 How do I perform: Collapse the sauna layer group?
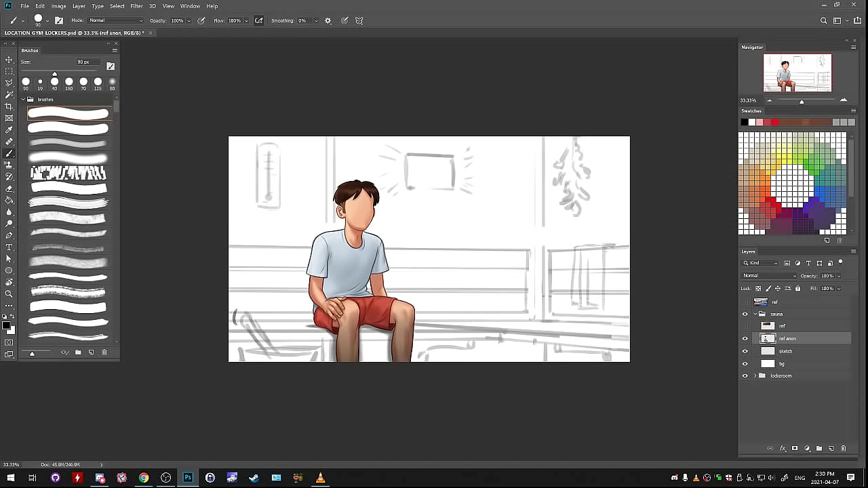point(755,314)
